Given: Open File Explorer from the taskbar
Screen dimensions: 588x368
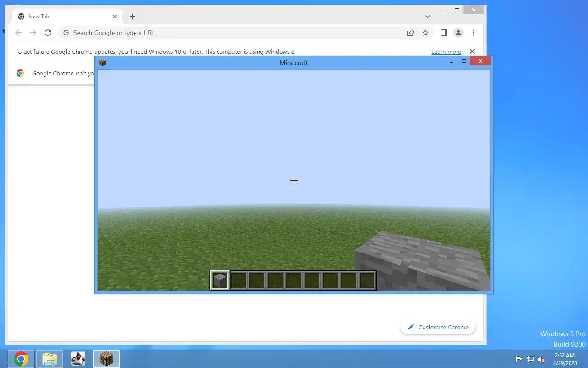Looking at the screenshot, I should [x=50, y=359].
